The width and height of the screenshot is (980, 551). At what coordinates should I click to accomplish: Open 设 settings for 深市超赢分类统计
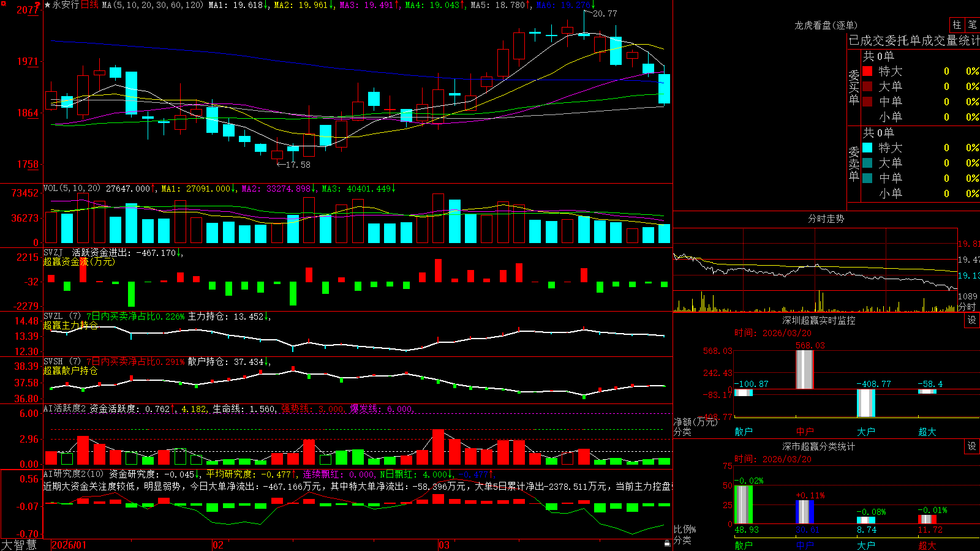972,446
